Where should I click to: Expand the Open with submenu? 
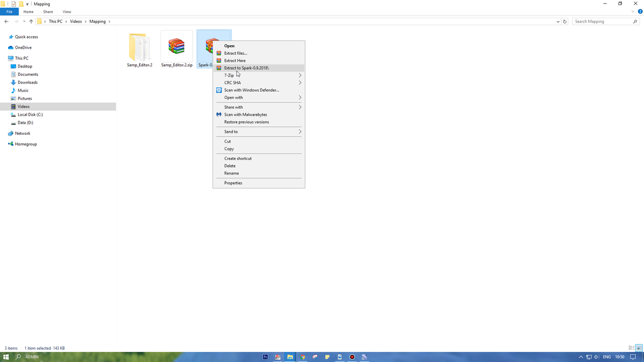300,98
